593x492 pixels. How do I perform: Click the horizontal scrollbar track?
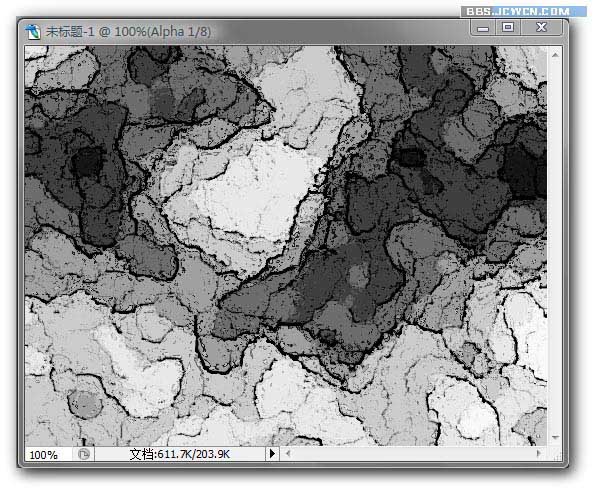(413, 453)
